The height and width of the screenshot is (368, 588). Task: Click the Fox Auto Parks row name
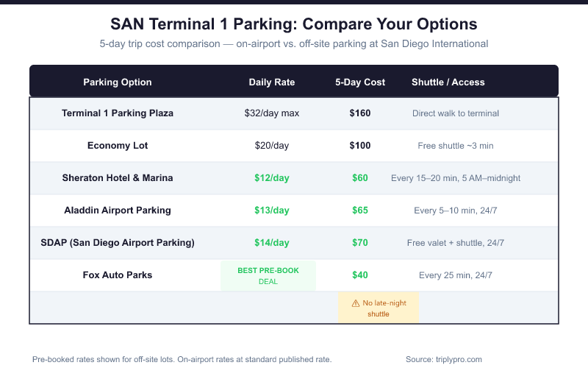(118, 275)
